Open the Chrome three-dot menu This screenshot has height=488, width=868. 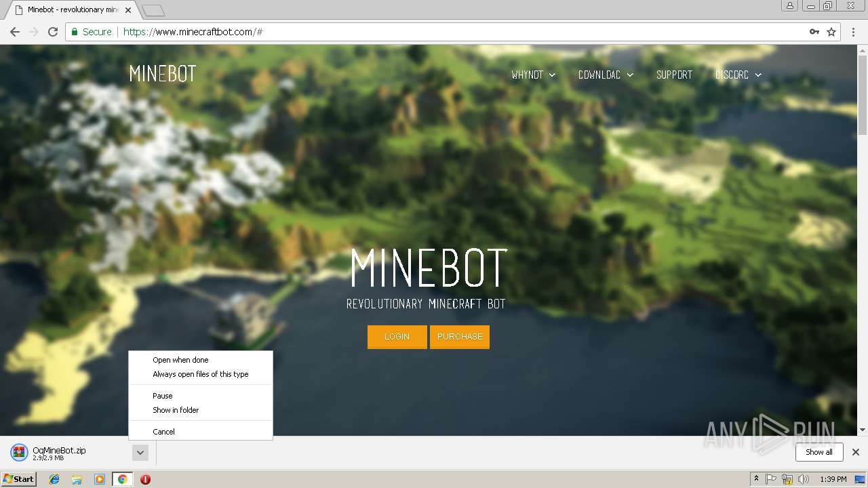[x=854, y=32]
